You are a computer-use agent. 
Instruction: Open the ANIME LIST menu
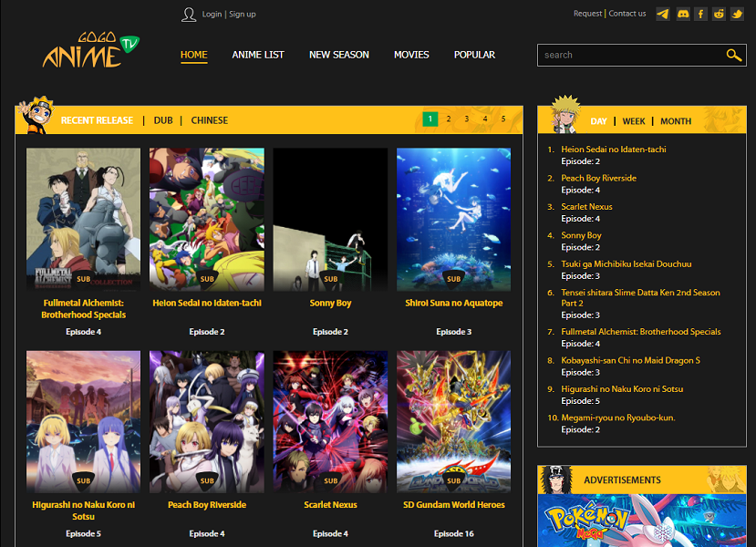(258, 55)
